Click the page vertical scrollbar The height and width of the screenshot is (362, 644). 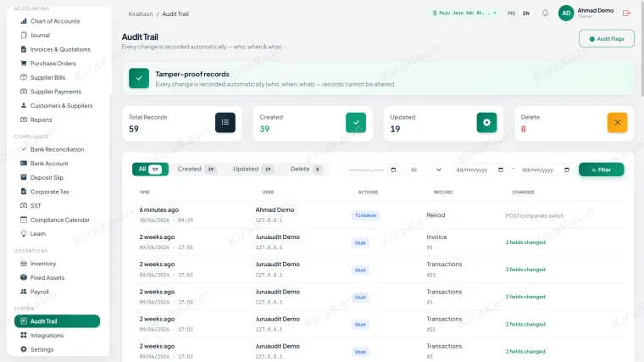(641, 49)
